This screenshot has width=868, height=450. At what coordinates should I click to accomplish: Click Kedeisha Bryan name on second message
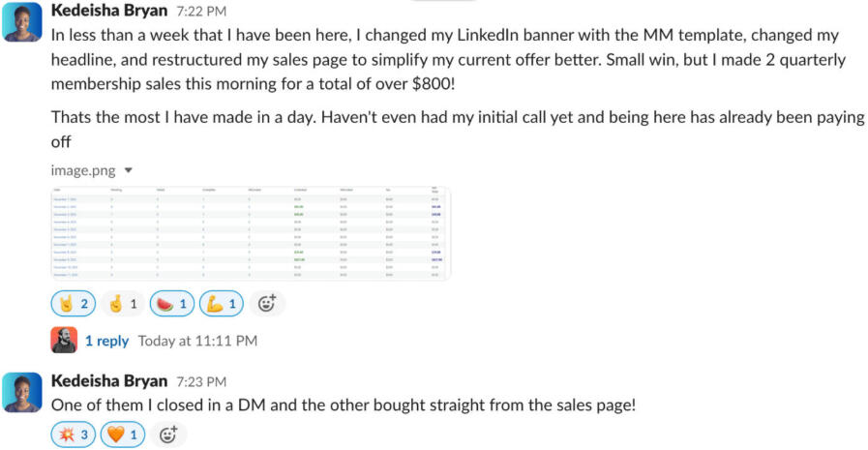(108, 381)
